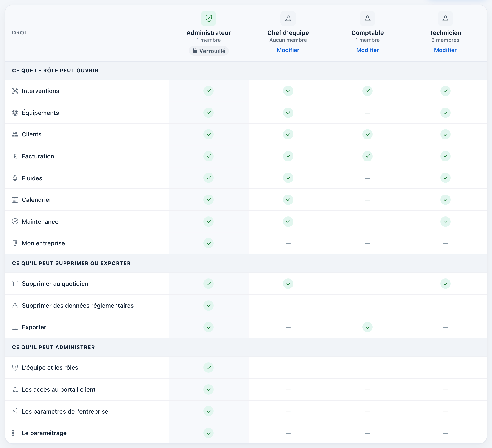Click the Supprimer au quotidien trash icon
The image size is (492, 448).
(x=15, y=283)
